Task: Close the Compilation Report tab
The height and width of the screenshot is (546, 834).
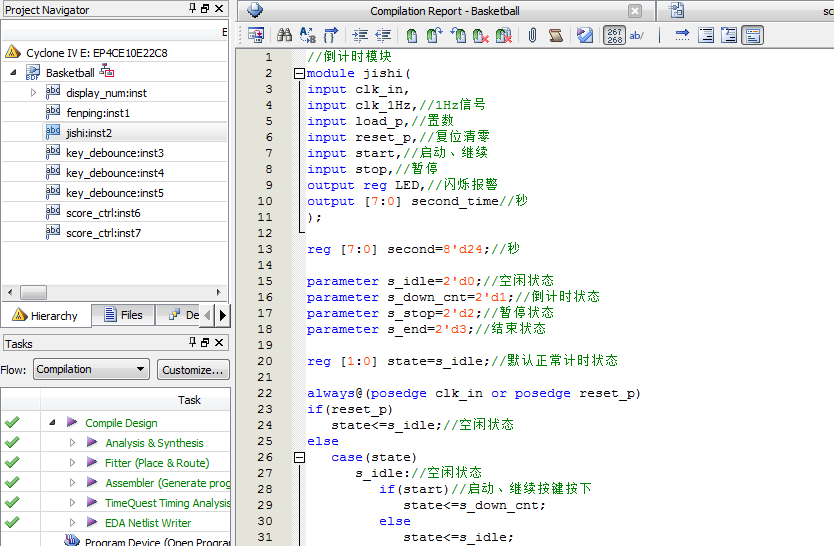Action: [x=635, y=11]
